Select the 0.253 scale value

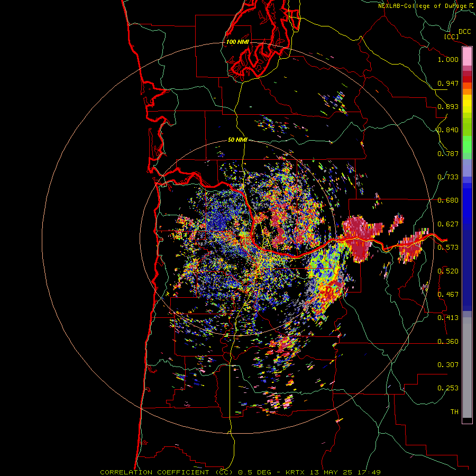(448, 388)
